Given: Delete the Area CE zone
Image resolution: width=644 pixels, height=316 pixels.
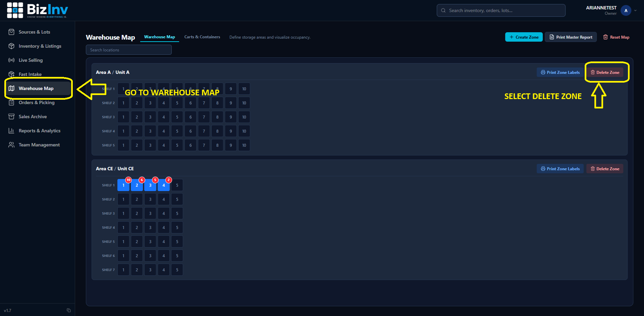Looking at the screenshot, I should (x=605, y=169).
